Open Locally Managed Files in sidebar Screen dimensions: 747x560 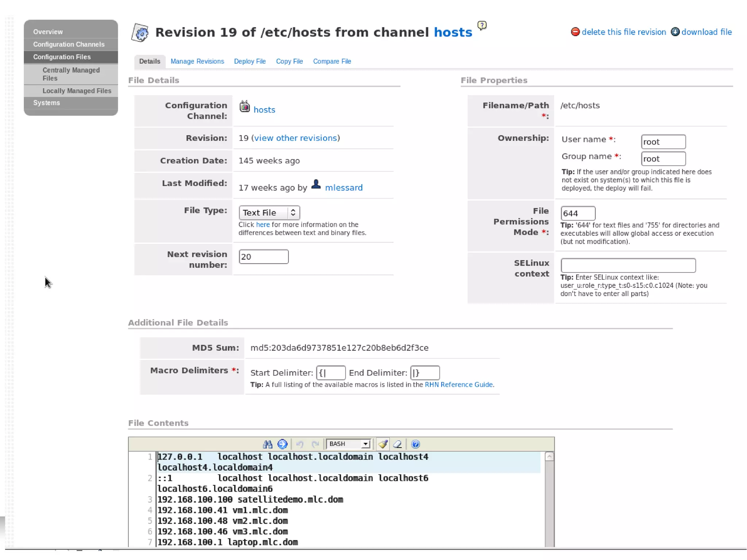[x=77, y=91]
